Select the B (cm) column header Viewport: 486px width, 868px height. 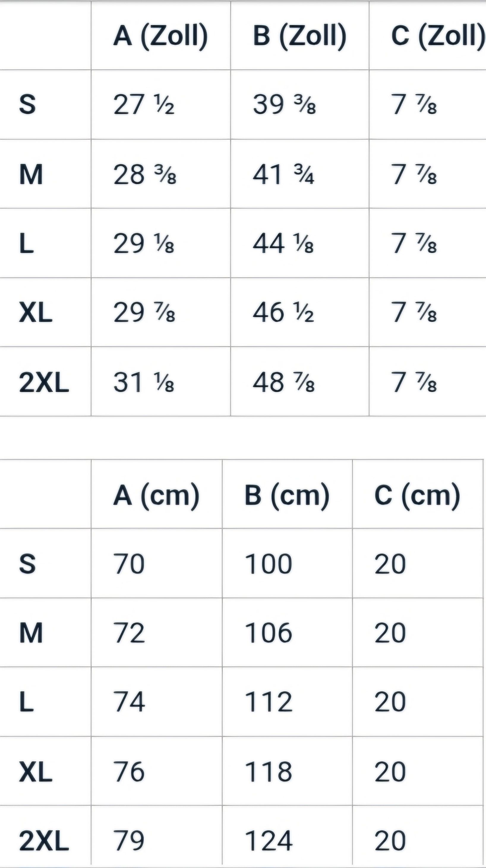tap(287, 495)
